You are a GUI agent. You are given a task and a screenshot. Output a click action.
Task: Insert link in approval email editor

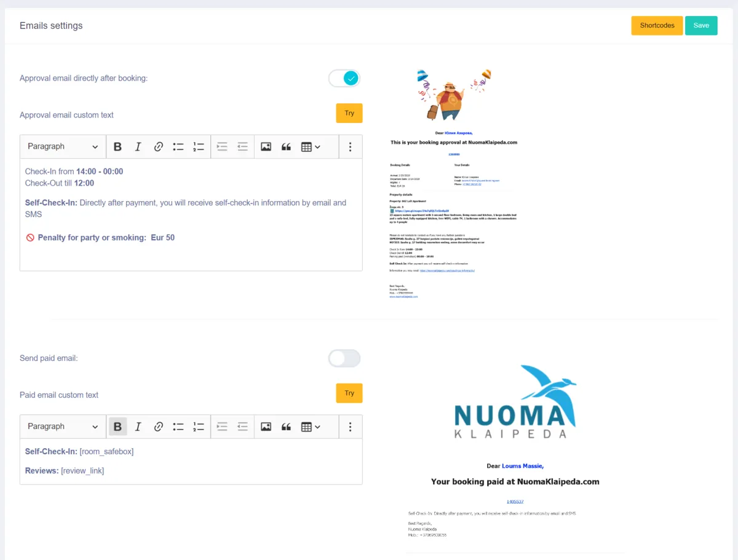158,147
